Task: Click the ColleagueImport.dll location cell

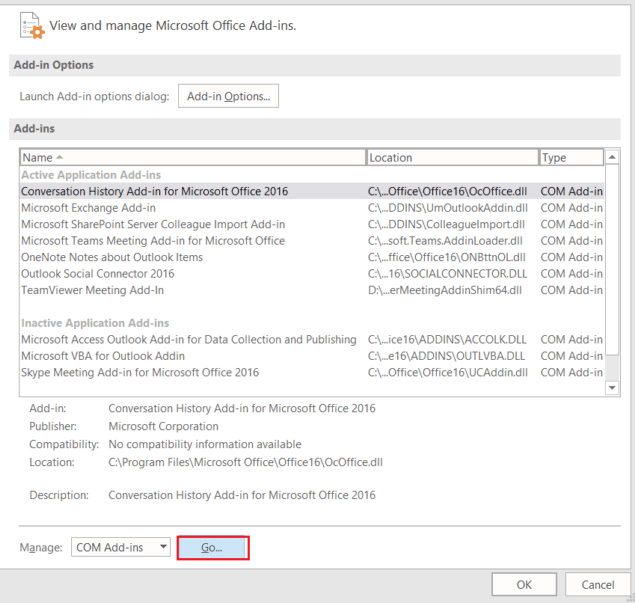Action: pyautogui.click(x=446, y=224)
